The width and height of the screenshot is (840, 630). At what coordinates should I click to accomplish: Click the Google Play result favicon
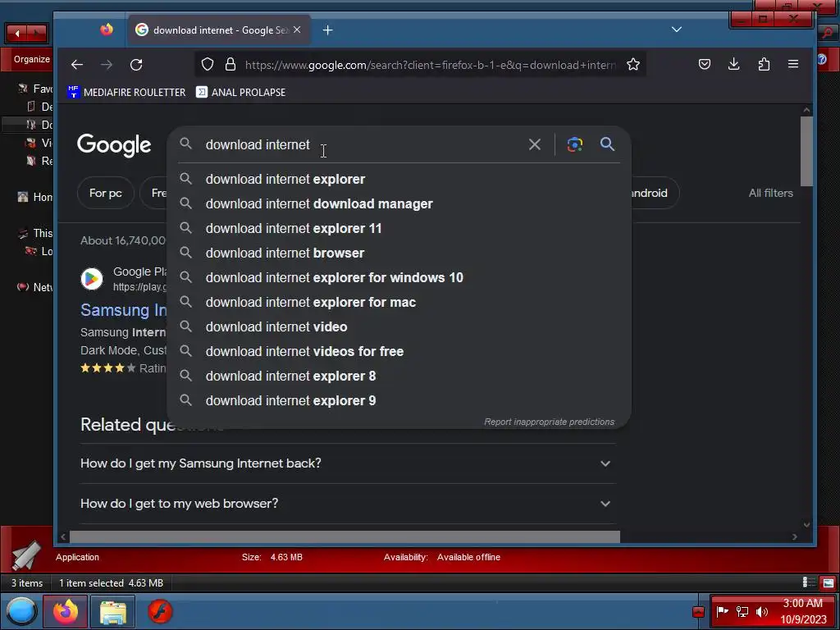pos(92,279)
